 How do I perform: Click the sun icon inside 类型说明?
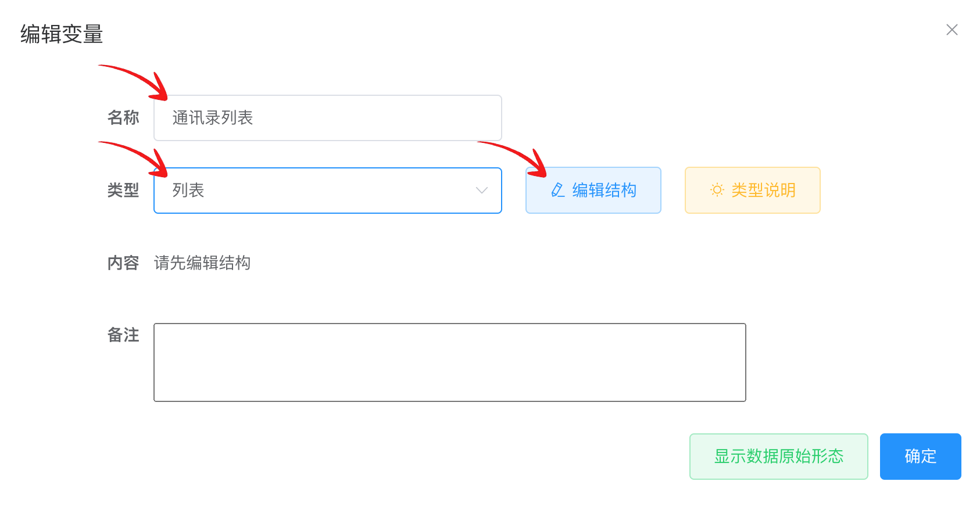point(717,190)
